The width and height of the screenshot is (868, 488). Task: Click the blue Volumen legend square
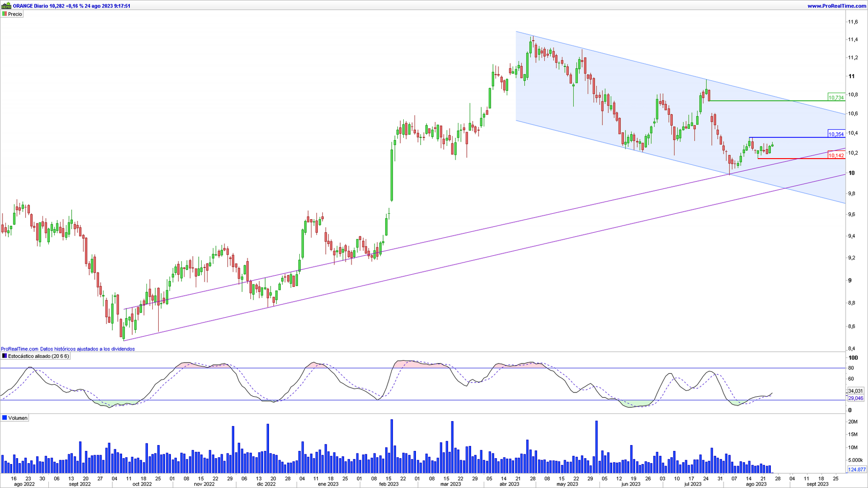click(x=4, y=418)
